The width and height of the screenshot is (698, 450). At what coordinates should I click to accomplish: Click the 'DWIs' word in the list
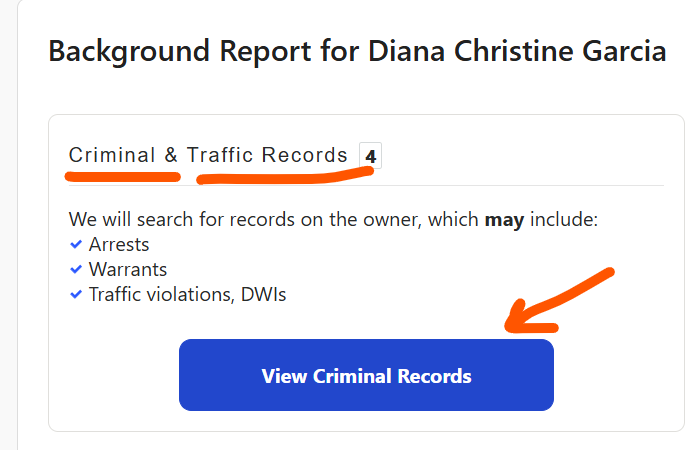click(262, 295)
